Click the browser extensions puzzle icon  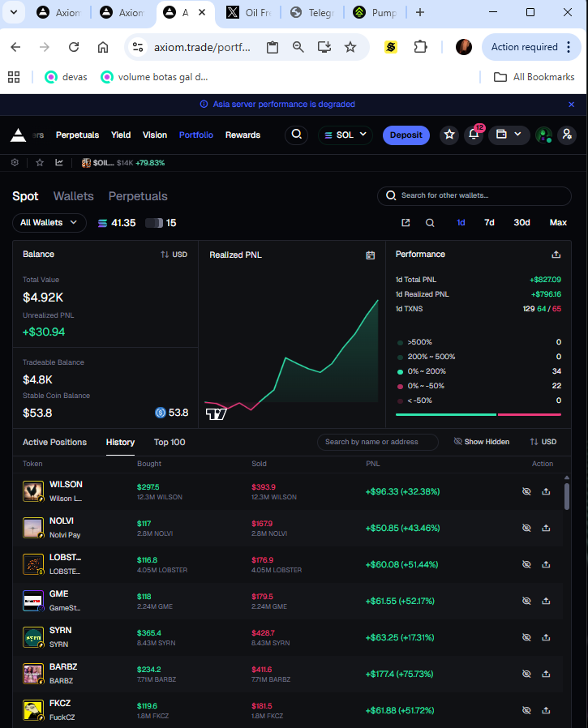click(x=420, y=47)
